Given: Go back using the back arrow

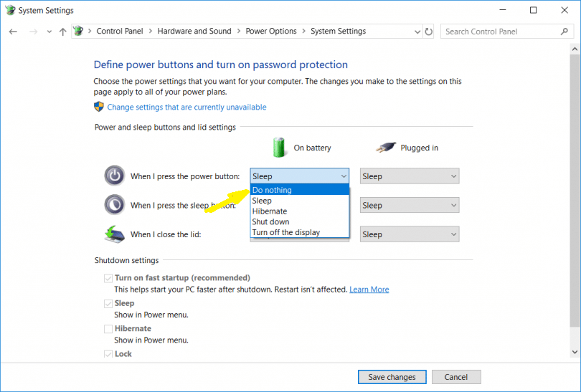Looking at the screenshot, I should tap(13, 32).
